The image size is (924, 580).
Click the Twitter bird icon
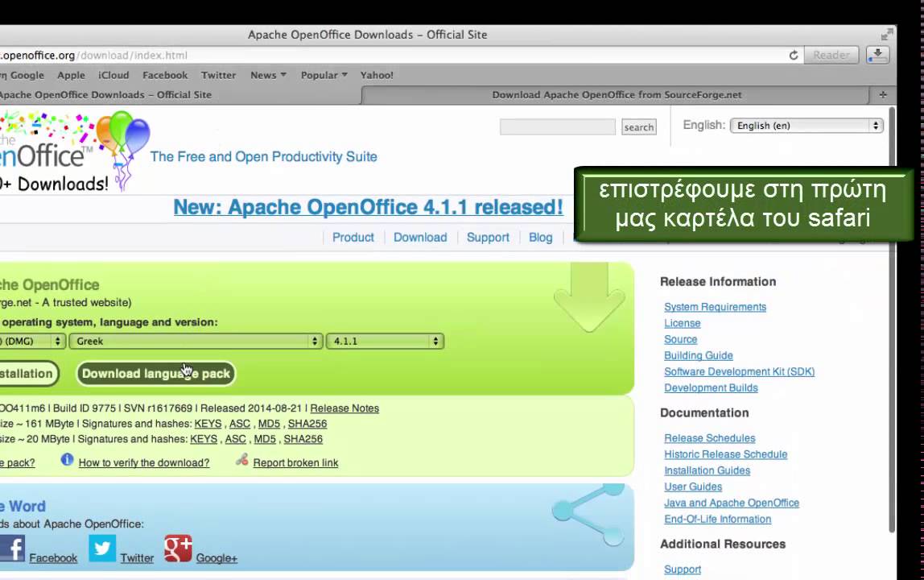pyautogui.click(x=102, y=548)
